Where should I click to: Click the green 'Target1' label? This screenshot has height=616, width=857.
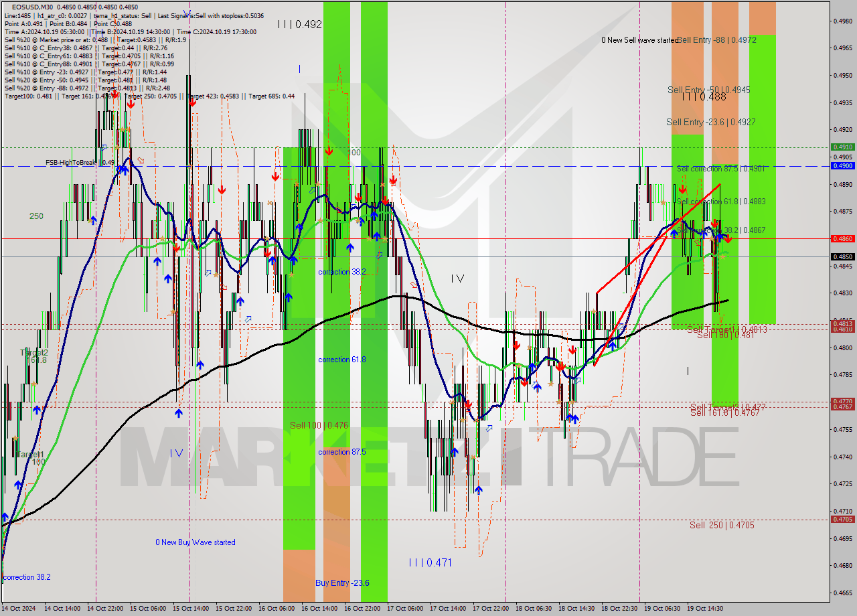29,454
